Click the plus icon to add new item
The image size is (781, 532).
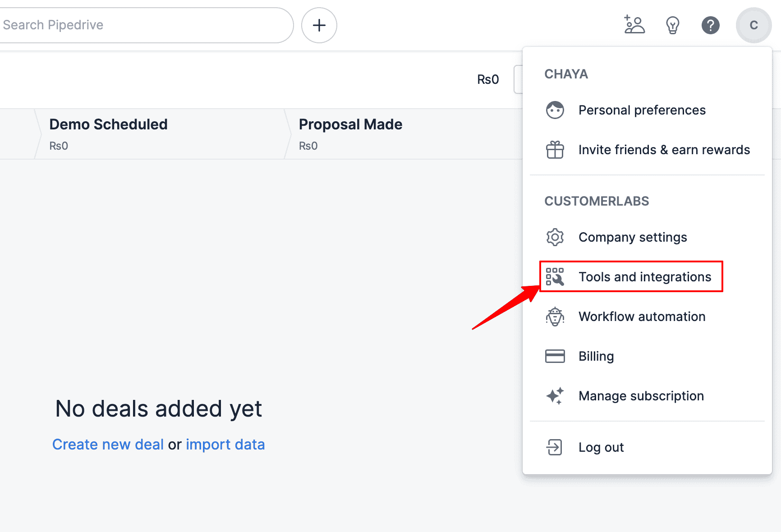[x=319, y=25]
